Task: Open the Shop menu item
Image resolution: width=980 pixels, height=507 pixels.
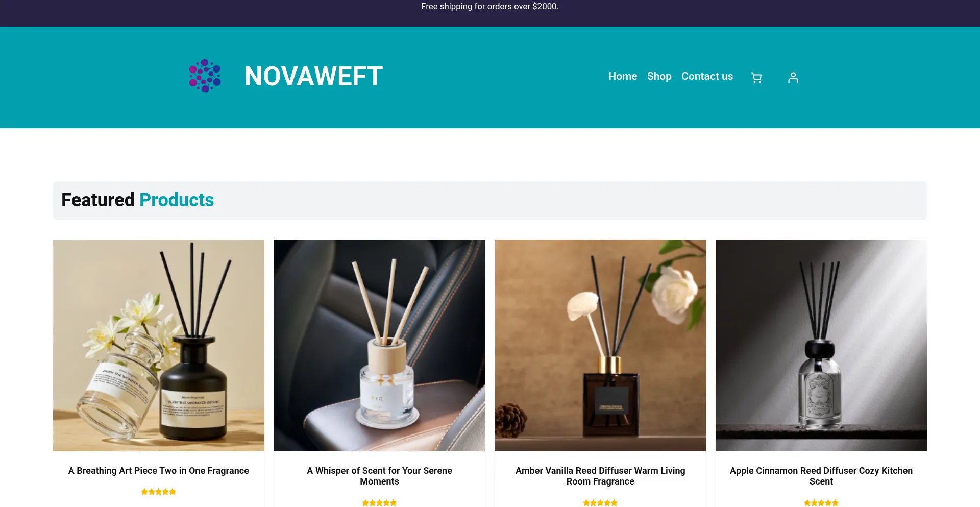Action: tap(659, 76)
